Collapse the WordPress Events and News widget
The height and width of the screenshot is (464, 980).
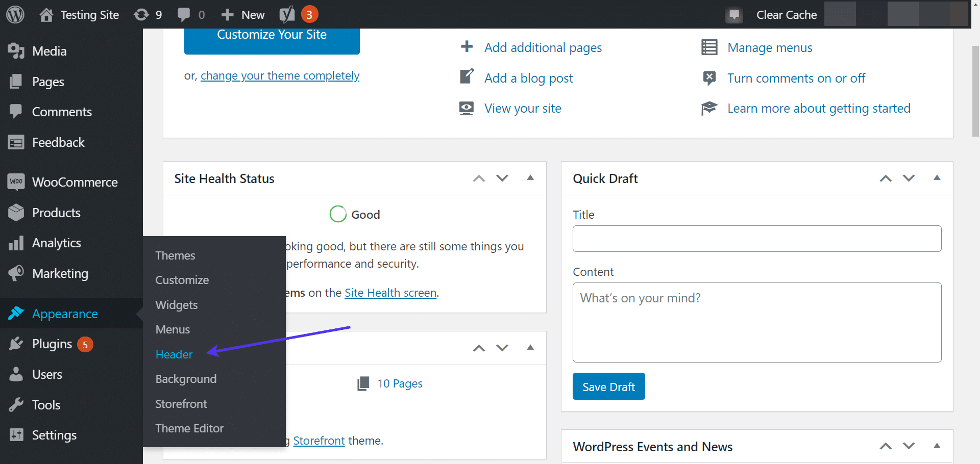point(938,446)
